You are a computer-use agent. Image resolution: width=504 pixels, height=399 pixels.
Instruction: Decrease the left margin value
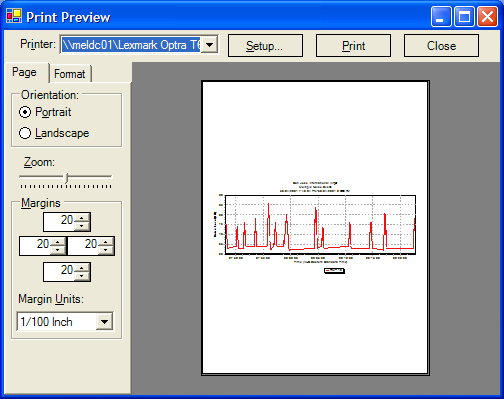[x=58, y=250]
